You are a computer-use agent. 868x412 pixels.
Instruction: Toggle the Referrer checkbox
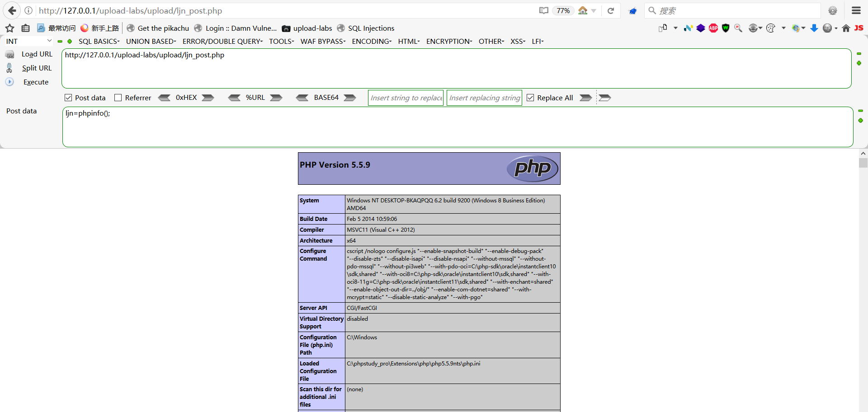coord(118,98)
